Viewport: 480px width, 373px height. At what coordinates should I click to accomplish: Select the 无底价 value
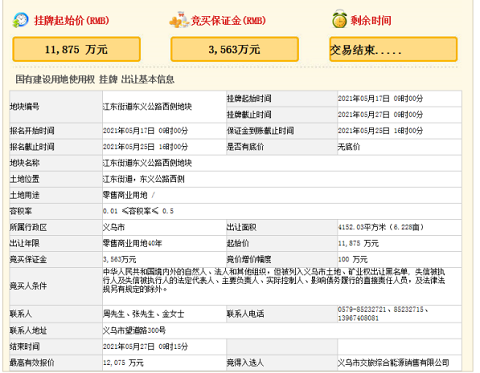pos(349,147)
